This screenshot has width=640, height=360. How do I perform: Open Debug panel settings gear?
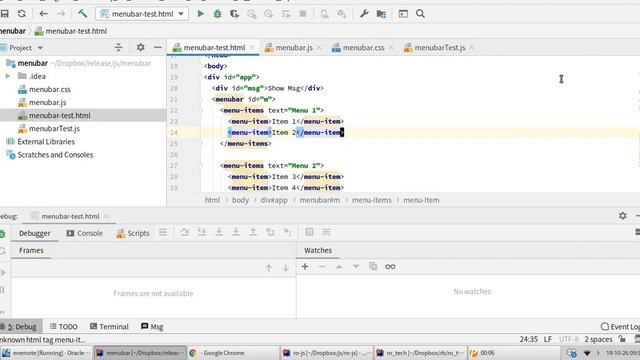(x=622, y=216)
